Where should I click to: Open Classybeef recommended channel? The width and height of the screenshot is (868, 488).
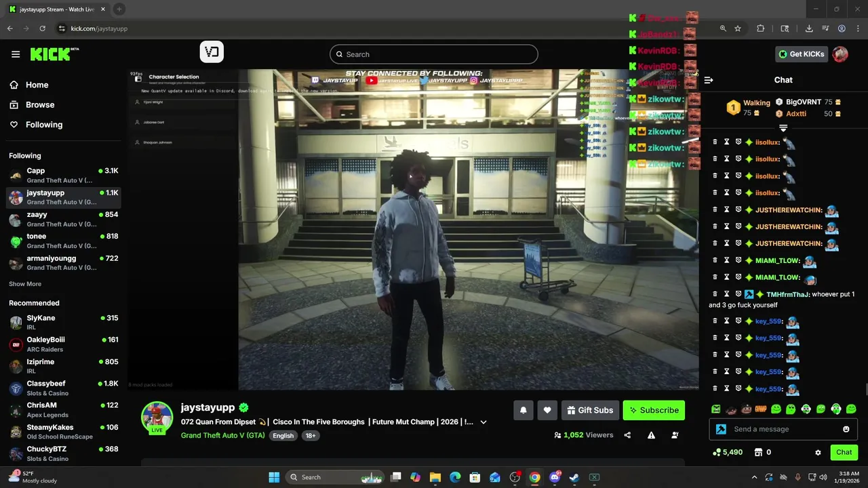pos(64,388)
